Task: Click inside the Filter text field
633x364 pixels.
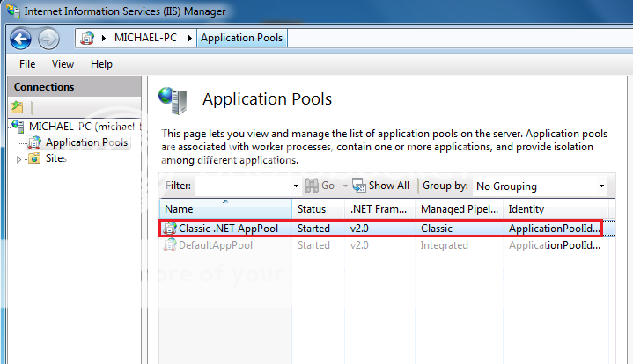Action: click(243, 186)
